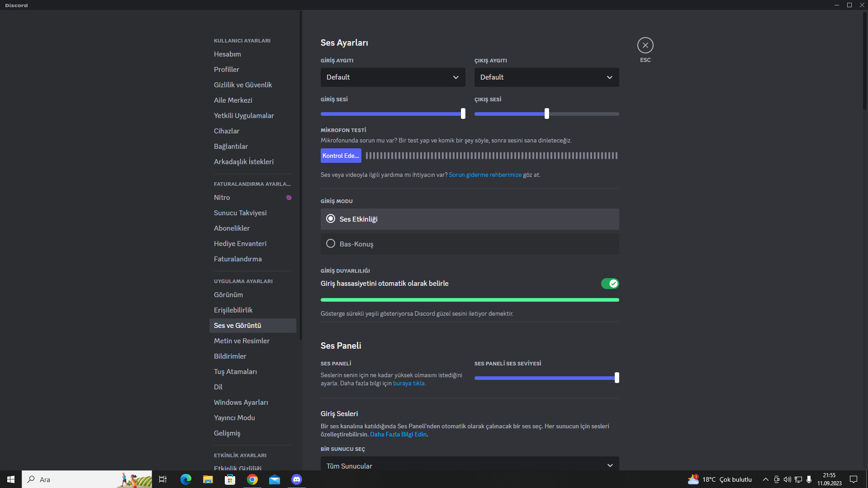Open Task View on the taskbar

click(163, 479)
